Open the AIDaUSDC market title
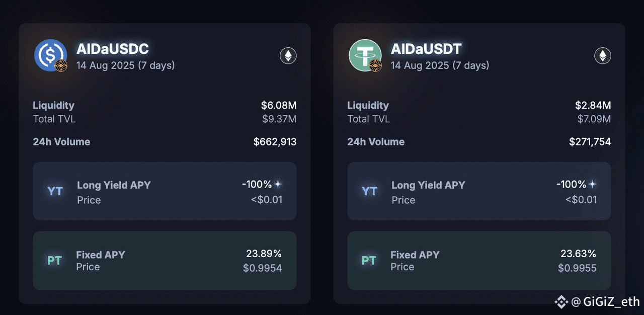Viewport: 644px width, 315px height. (x=113, y=49)
